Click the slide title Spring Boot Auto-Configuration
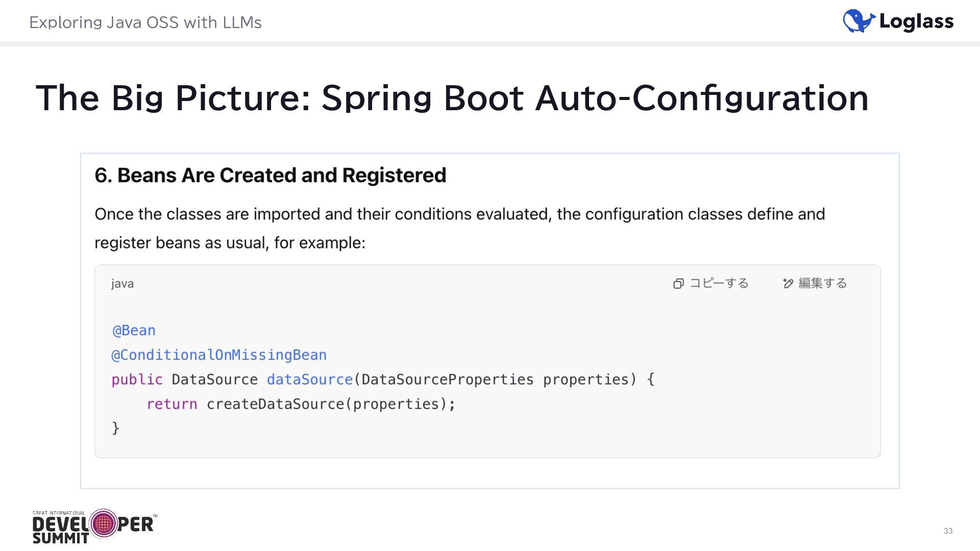Image resolution: width=980 pixels, height=551 pixels. pyautogui.click(x=452, y=98)
